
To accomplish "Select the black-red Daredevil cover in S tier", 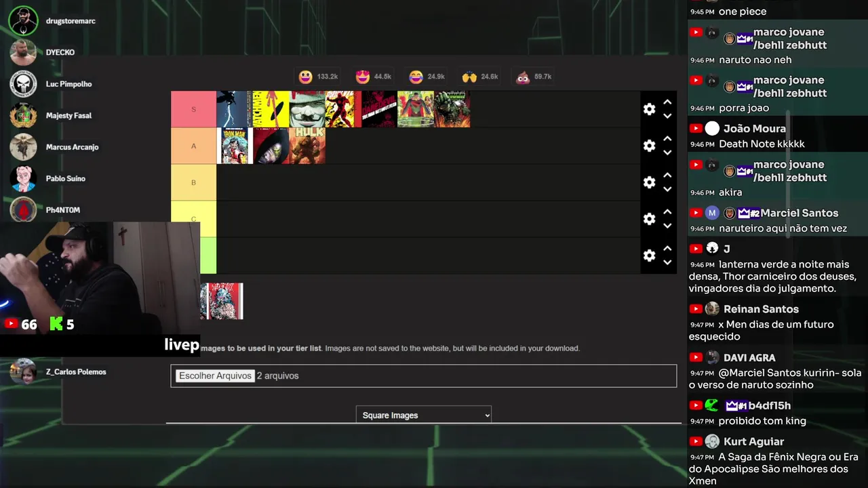I will (379, 109).
